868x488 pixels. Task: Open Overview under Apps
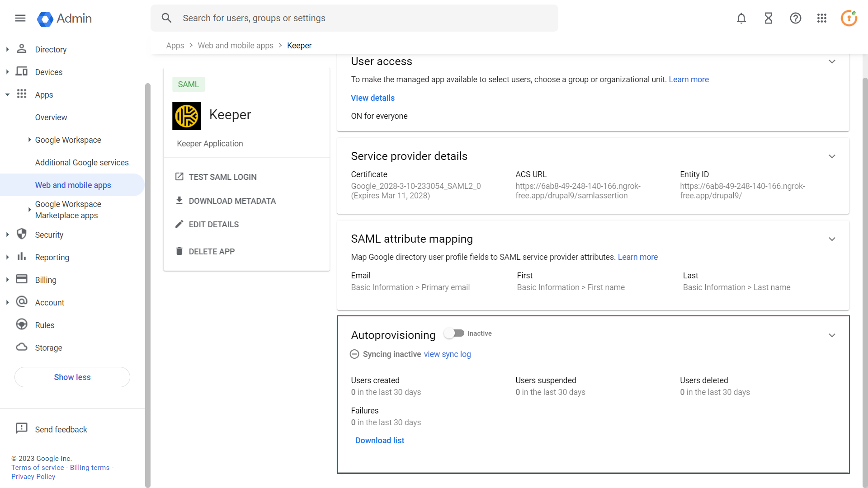[x=51, y=117]
